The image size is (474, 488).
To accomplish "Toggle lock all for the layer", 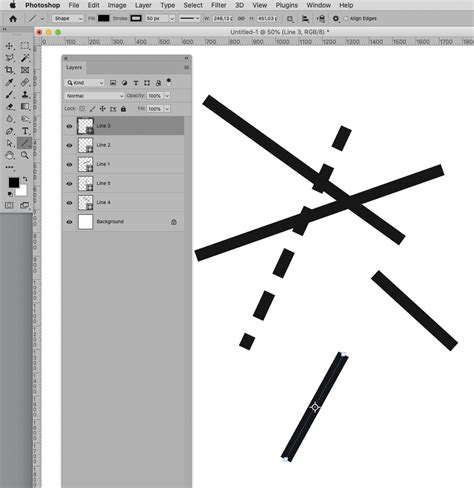I will tap(123, 109).
